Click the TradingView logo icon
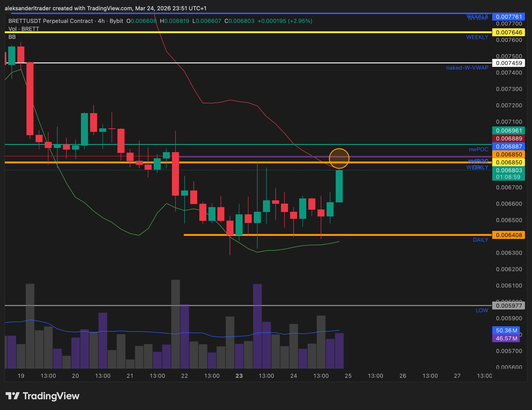This screenshot has width=532, height=410. (12, 396)
